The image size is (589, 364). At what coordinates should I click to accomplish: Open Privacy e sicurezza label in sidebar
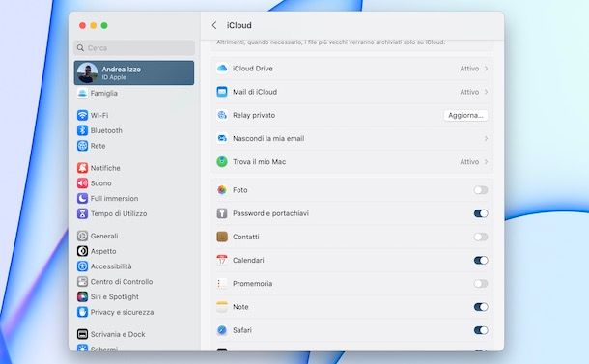click(122, 312)
